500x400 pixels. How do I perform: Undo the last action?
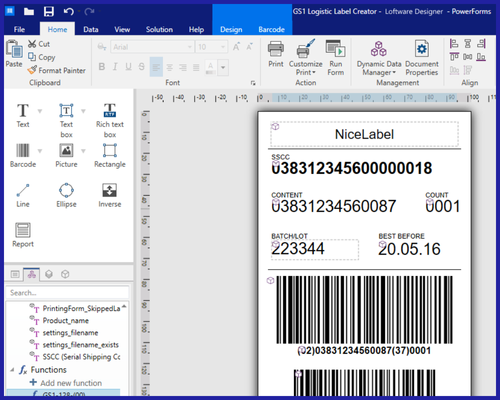(x=68, y=12)
